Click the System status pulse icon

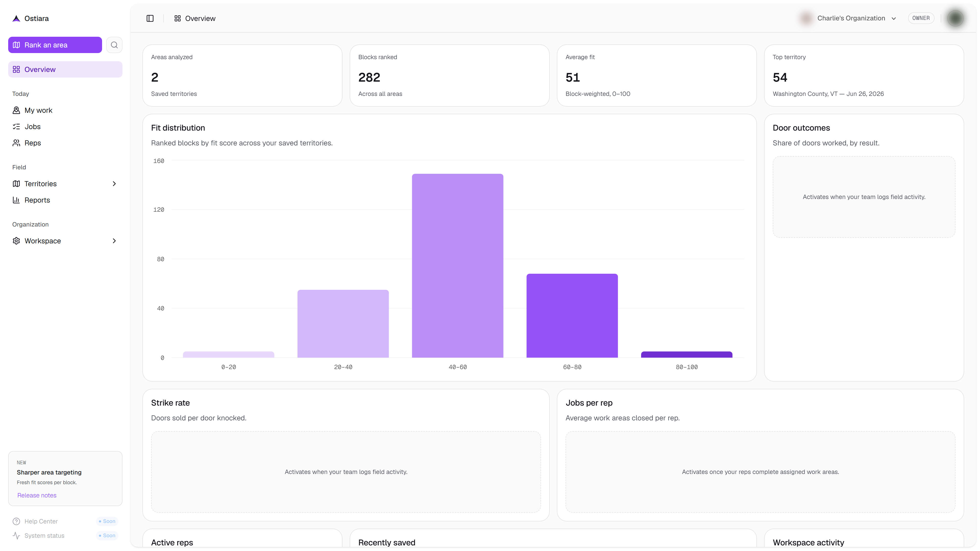[16, 535]
